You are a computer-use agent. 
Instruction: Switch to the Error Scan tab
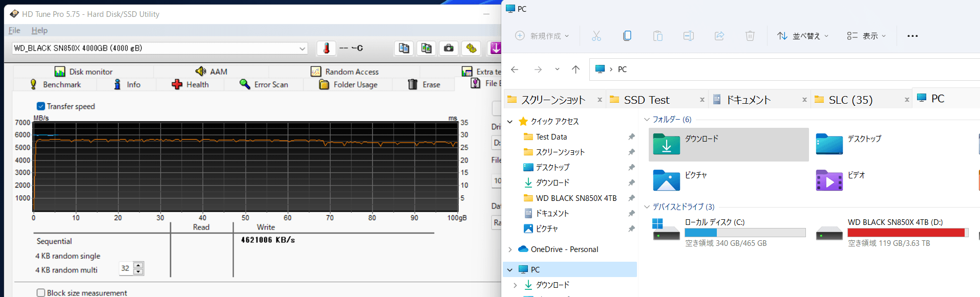264,84
